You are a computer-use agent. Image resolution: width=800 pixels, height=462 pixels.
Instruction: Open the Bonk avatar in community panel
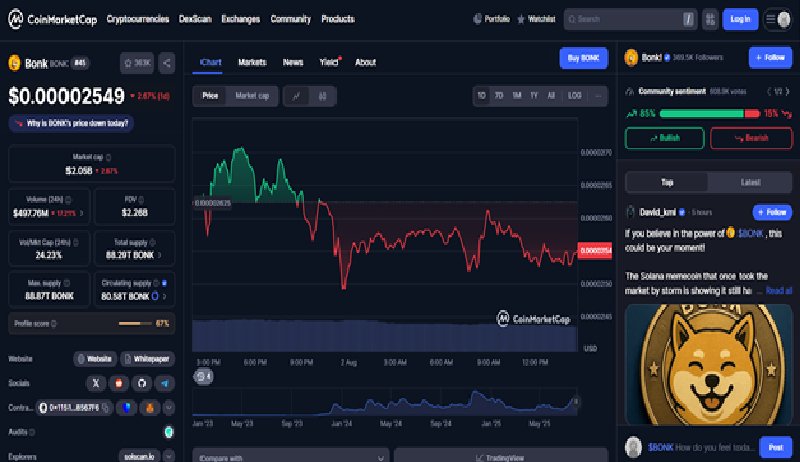coord(631,58)
